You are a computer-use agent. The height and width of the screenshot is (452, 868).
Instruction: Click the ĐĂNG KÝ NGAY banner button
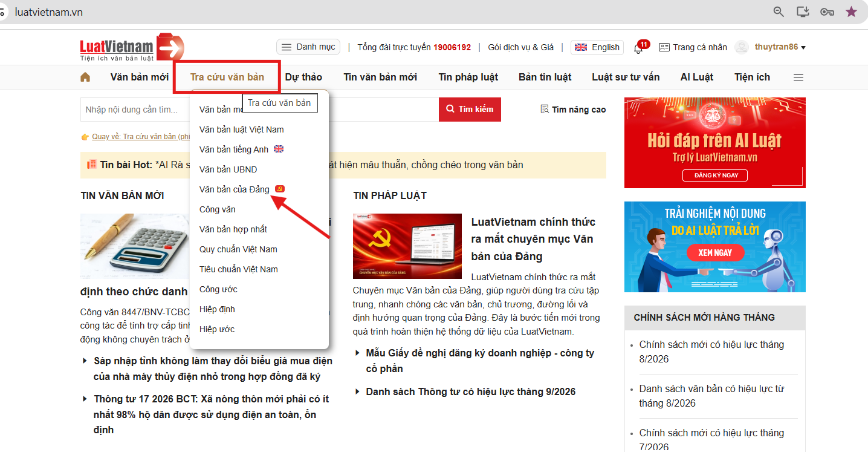(715, 175)
